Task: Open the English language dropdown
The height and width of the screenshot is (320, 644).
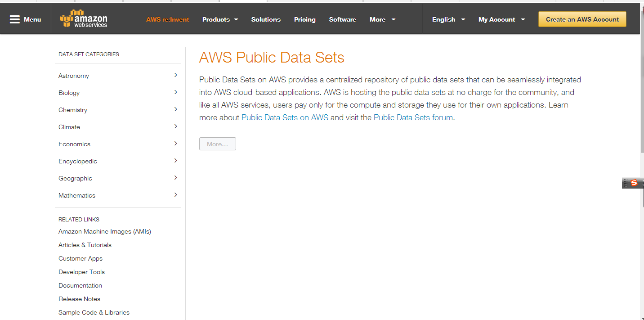Action: [448, 19]
